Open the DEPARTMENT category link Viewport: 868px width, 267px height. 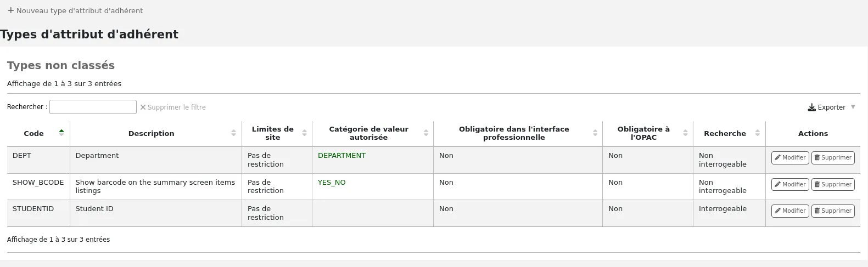[x=341, y=156]
